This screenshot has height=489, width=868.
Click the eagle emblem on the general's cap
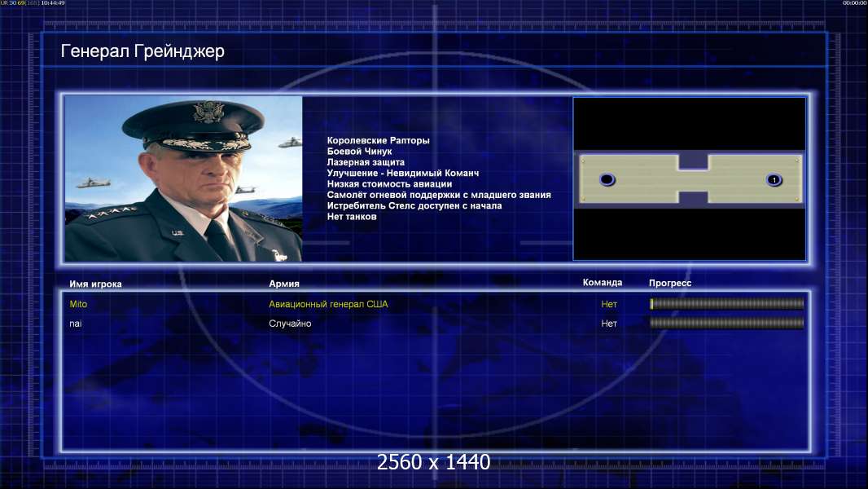(x=208, y=112)
